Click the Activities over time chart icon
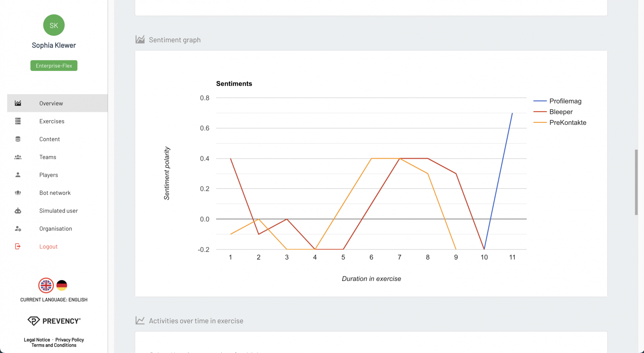 click(140, 320)
